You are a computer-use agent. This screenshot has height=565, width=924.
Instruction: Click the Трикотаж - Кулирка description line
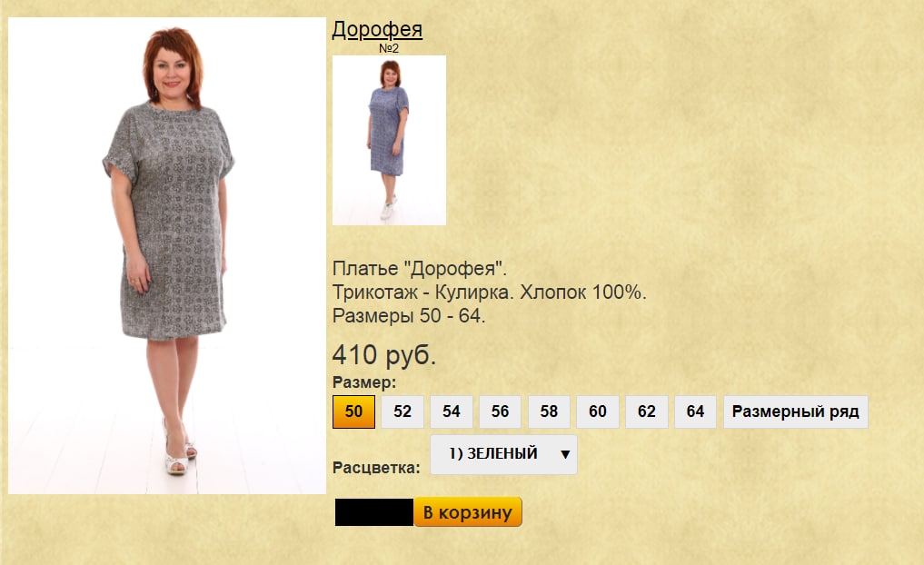490,292
